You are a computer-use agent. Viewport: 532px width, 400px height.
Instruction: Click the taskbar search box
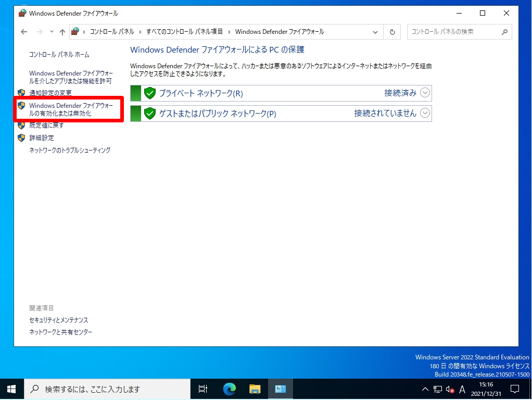(x=107, y=389)
